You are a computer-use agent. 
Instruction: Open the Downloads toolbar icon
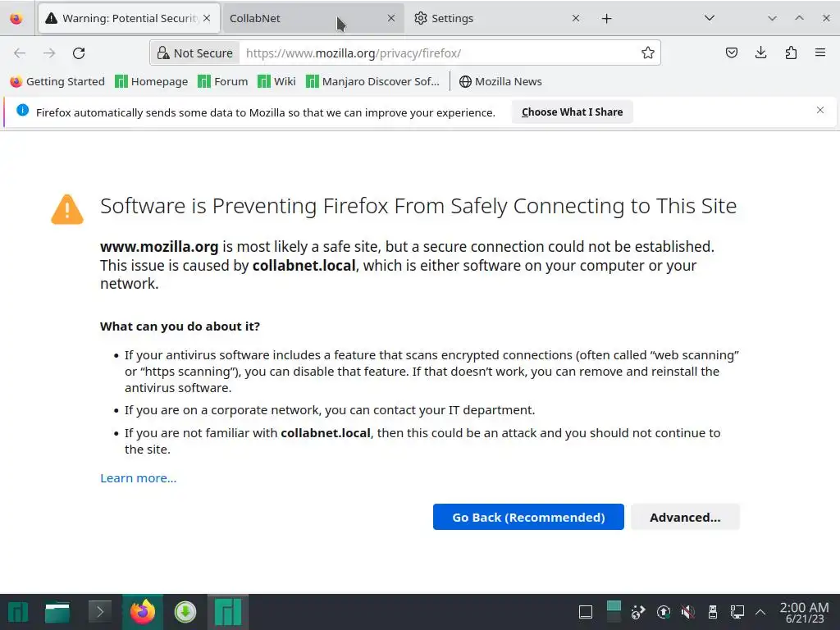(761, 53)
